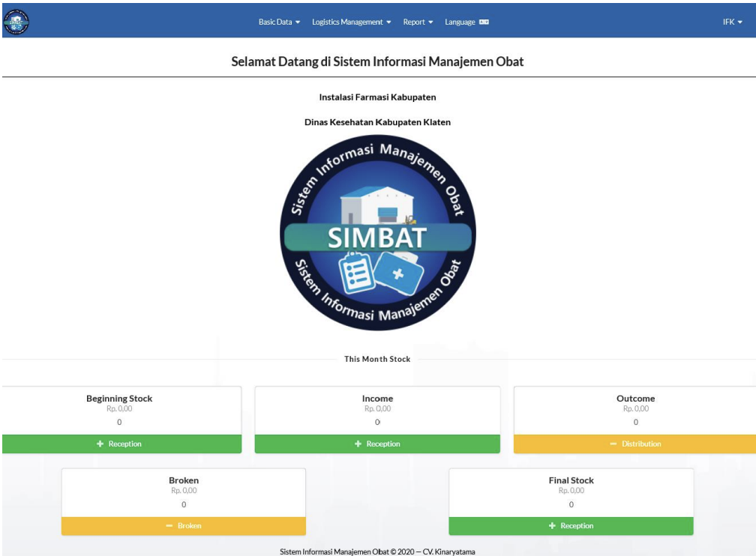This screenshot has width=756, height=556.
Task: Click the Reception button under Final Stock
Action: [x=572, y=526]
